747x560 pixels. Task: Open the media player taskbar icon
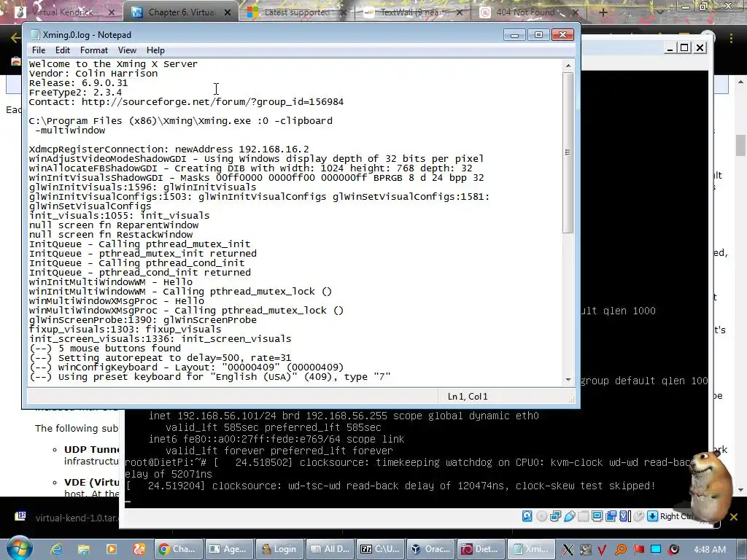click(112, 549)
